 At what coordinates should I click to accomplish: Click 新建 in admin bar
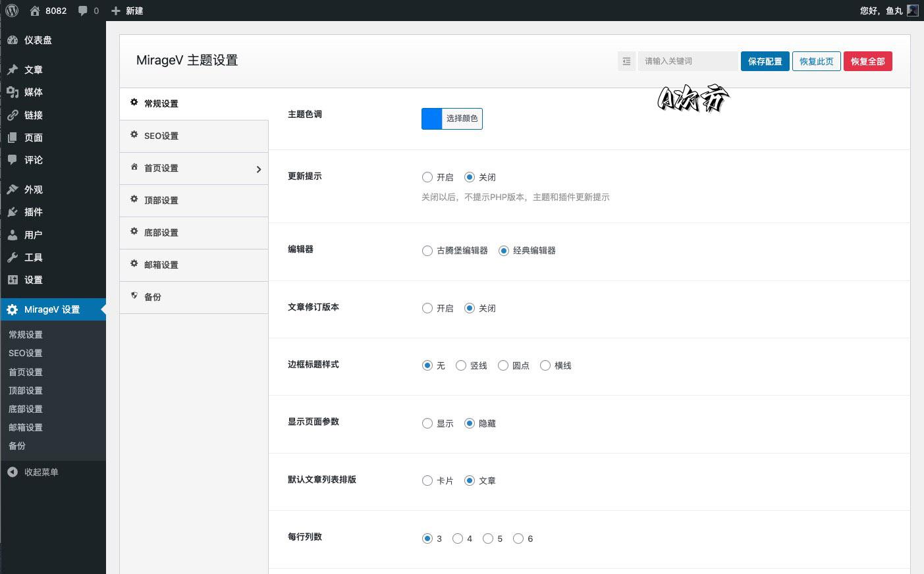pos(134,11)
